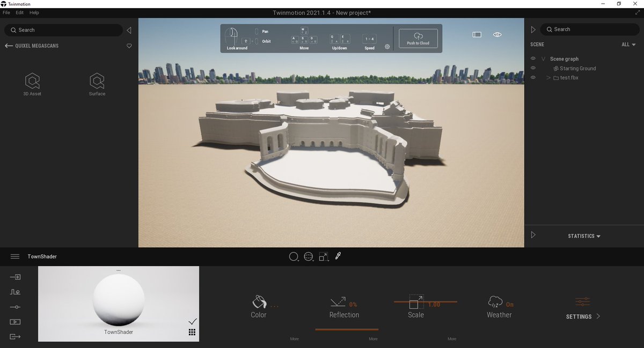
Task: Click the checkmark on the material preview
Action: pyautogui.click(x=193, y=321)
